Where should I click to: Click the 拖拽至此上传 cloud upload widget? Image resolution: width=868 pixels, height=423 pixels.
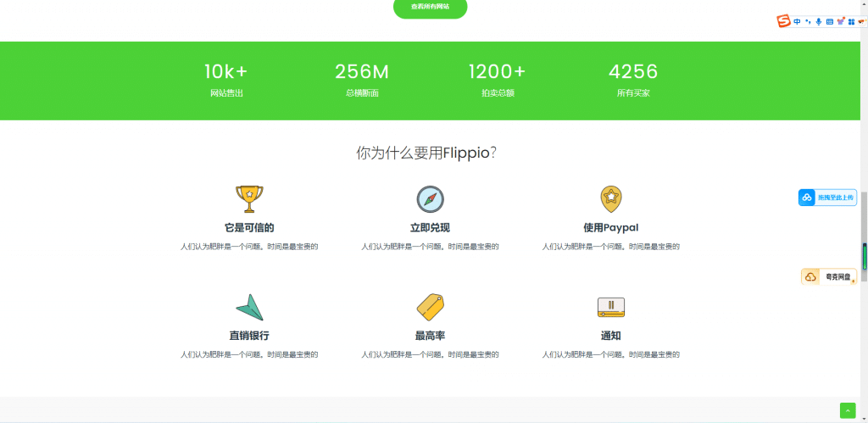tap(827, 198)
